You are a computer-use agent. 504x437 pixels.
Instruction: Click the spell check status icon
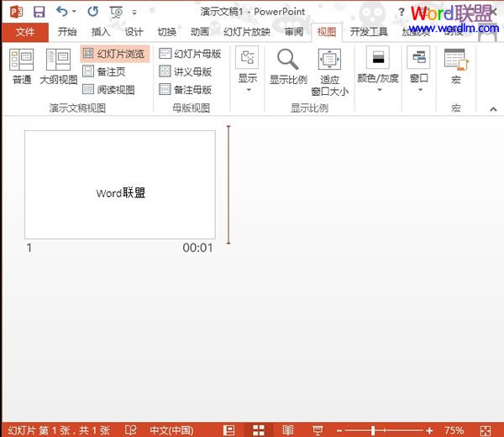click(x=131, y=430)
